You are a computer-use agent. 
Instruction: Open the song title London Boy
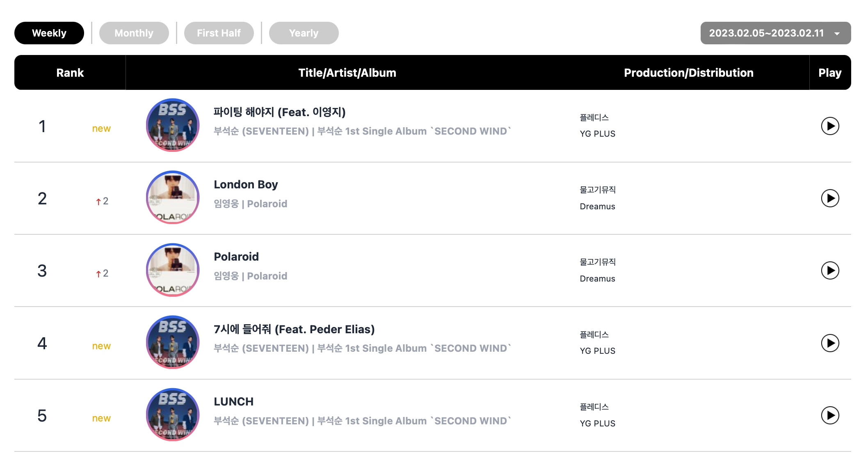[x=246, y=185]
